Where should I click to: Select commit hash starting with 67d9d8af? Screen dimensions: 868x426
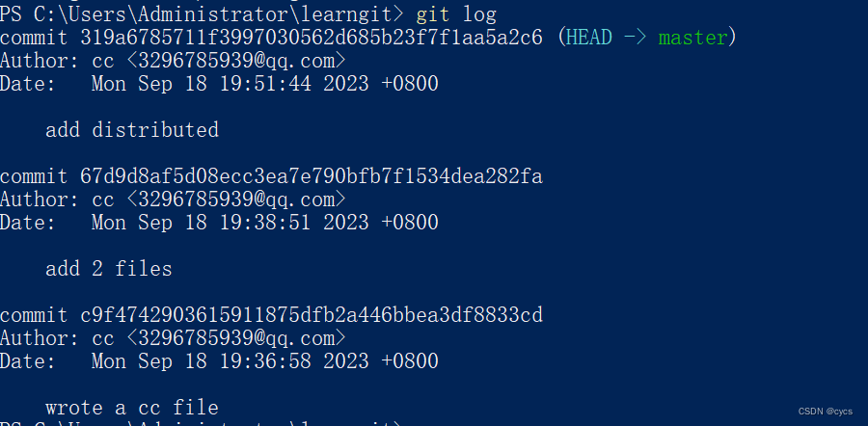[x=312, y=176]
